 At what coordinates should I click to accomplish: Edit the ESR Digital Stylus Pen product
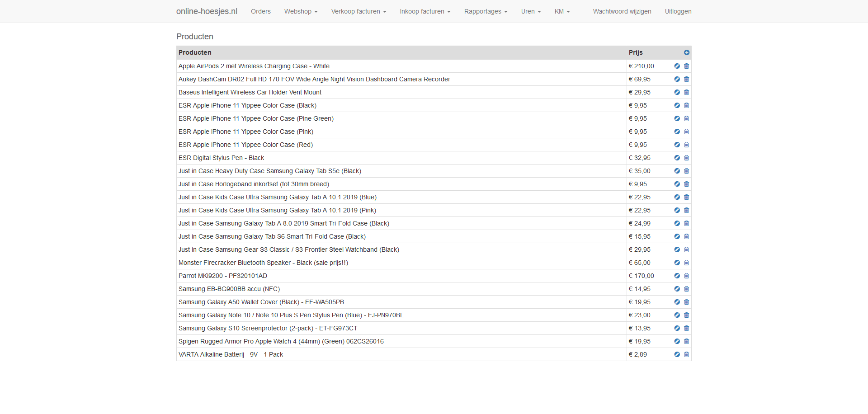pos(677,158)
